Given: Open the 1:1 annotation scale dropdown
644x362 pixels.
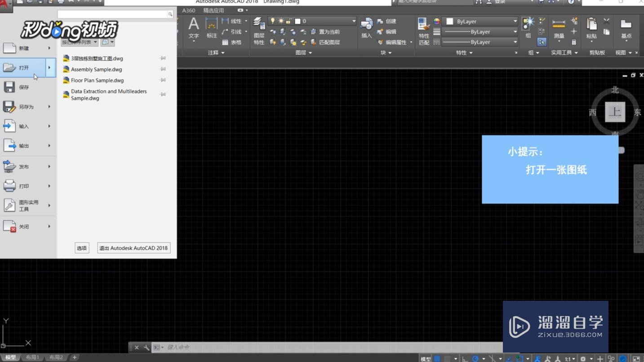Looking at the screenshot, I should 570,359.
